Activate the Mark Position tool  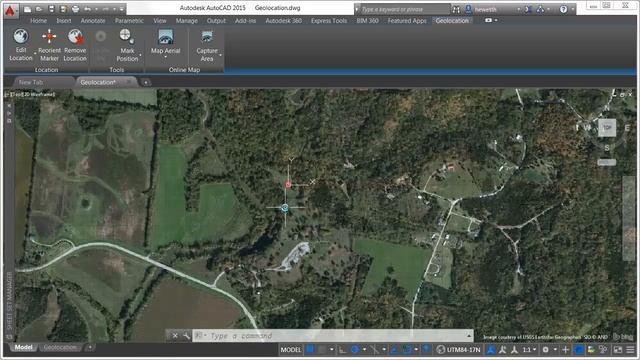(x=127, y=45)
